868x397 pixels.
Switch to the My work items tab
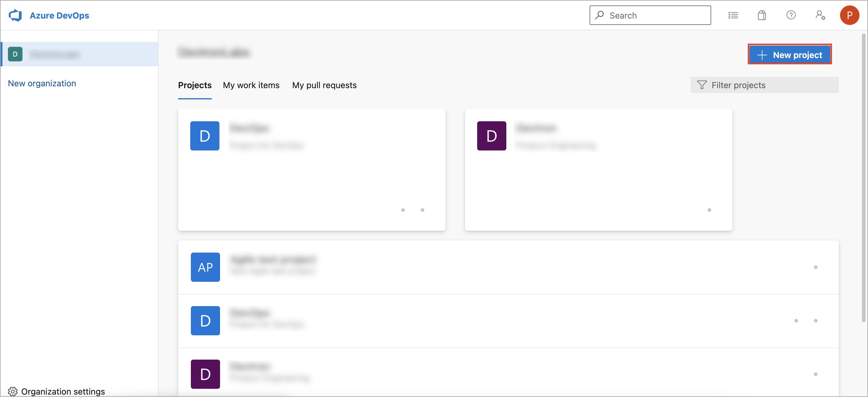click(x=251, y=85)
